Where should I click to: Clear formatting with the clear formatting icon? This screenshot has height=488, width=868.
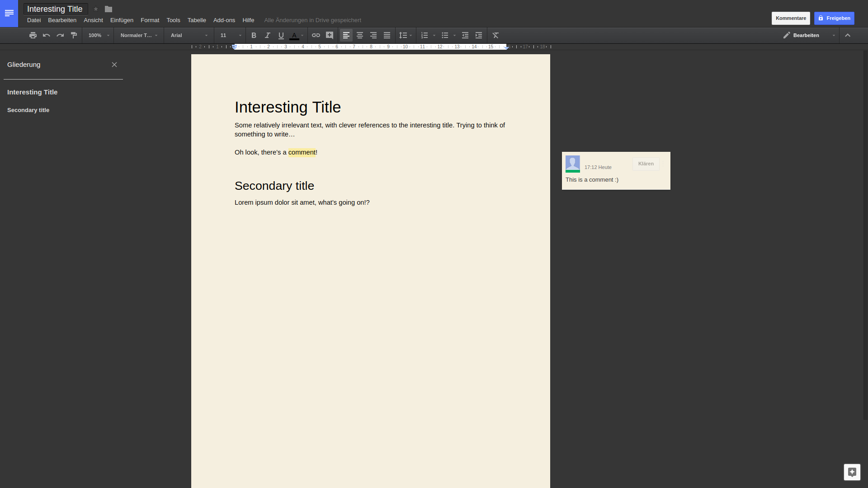495,35
